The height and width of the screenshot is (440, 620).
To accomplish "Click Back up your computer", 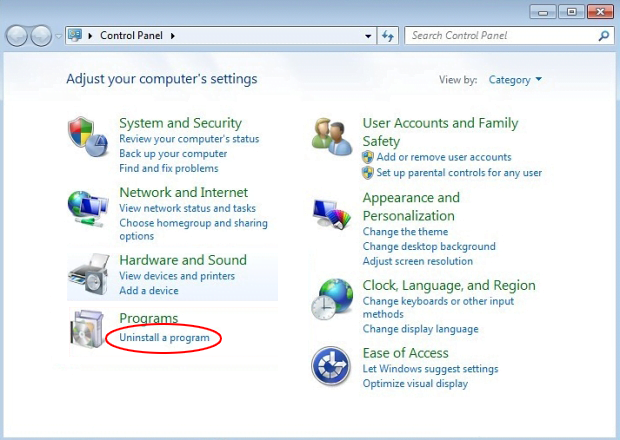I will pyautogui.click(x=173, y=153).
